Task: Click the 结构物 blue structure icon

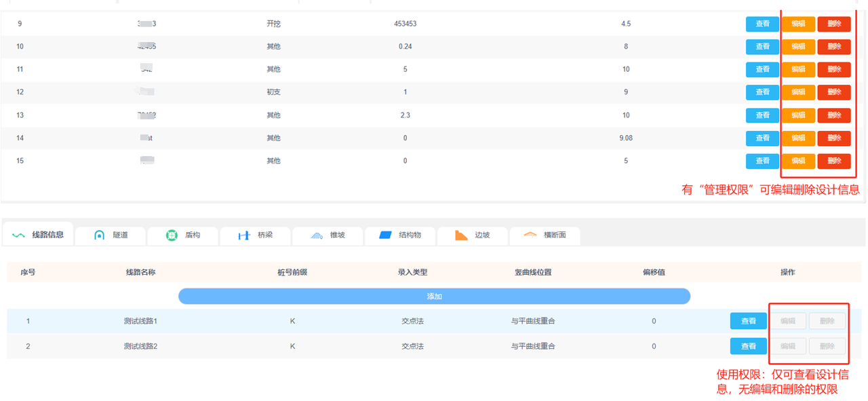Action: click(385, 235)
